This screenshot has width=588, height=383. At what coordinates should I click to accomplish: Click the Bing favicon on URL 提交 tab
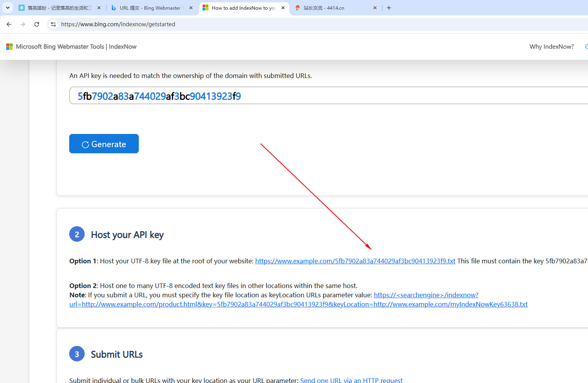point(114,8)
